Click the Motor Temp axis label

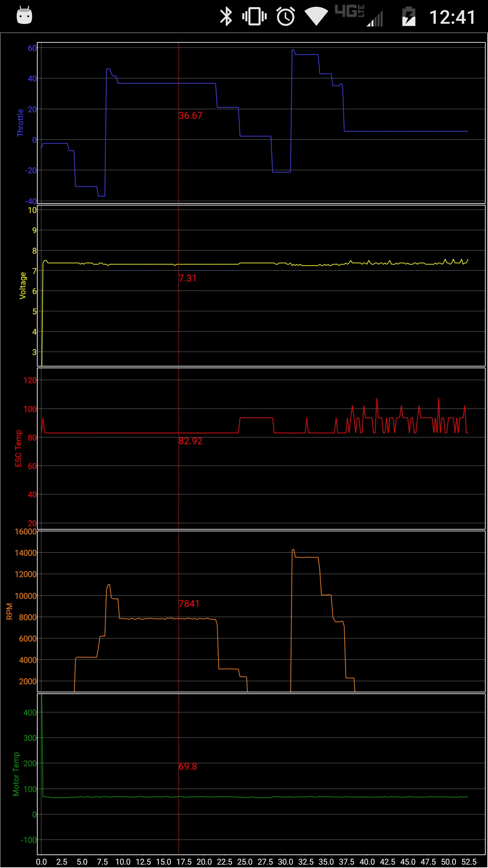[16, 774]
